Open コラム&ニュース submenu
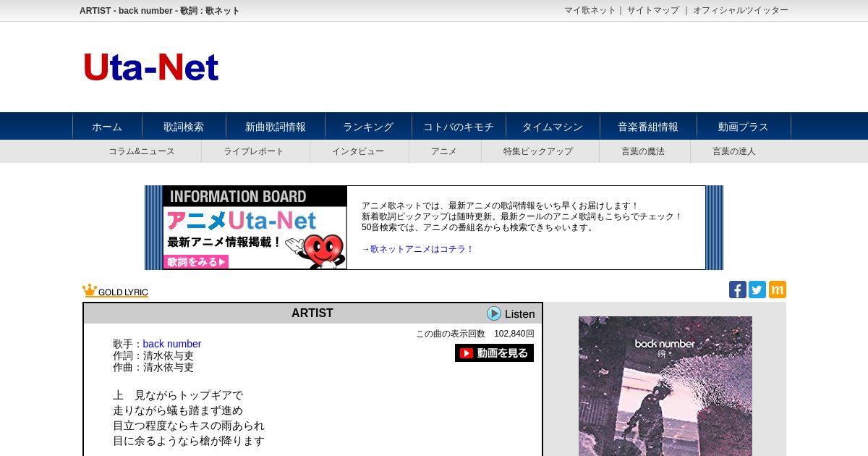 (x=142, y=151)
